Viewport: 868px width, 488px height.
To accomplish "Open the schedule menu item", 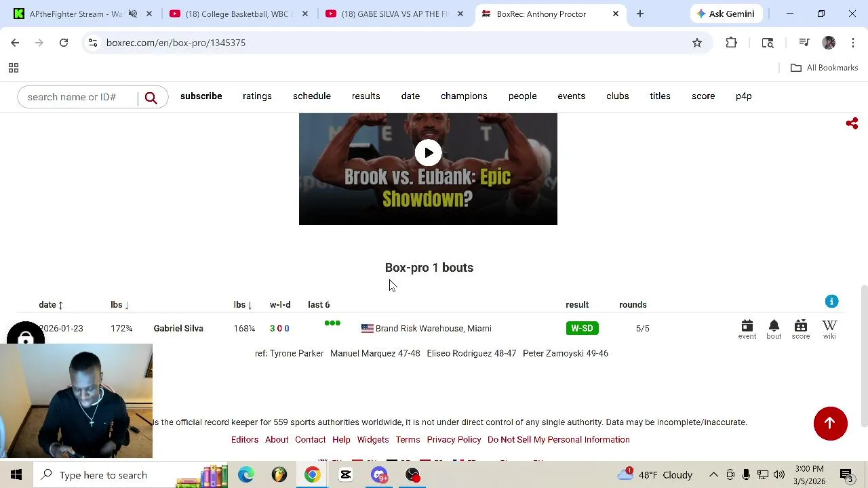I will [x=312, y=96].
